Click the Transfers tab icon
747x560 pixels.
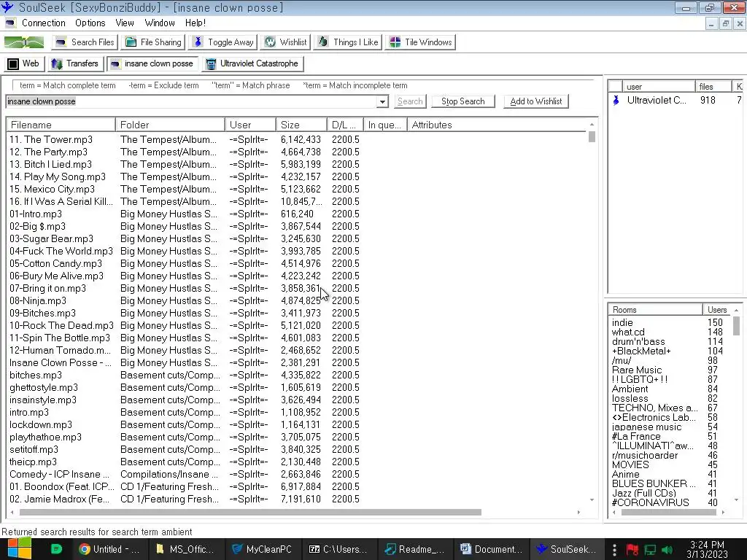(57, 64)
